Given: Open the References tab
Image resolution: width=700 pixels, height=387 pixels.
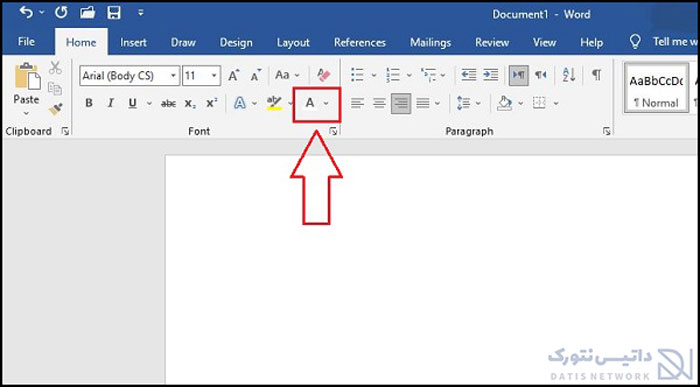Looking at the screenshot, I should [x=359, y=42].
